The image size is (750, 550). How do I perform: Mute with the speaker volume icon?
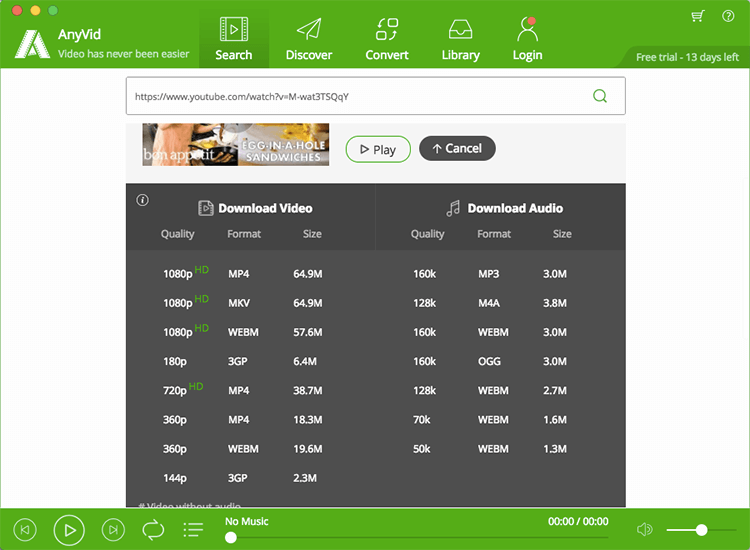644,529
